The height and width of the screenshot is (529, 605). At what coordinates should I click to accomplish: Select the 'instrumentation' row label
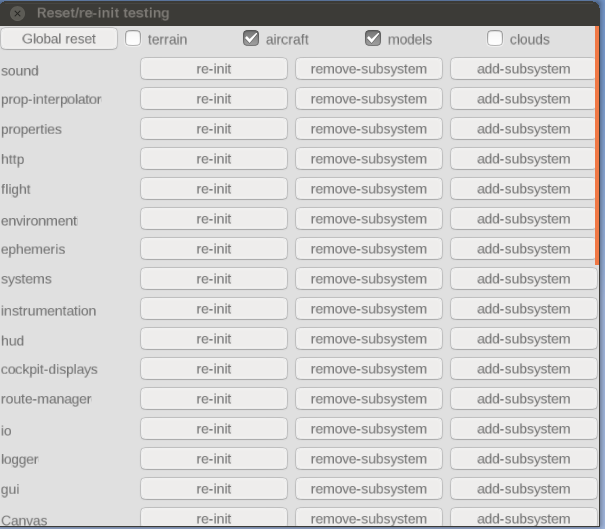pyautogui.click(x=48, y=311)
